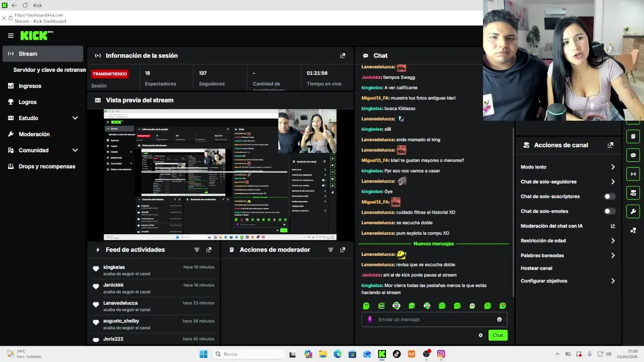The image size is (644, 362).
Task: Open the emoji picker in the message box
Action: pyautogui.click(x=499, y=319)
